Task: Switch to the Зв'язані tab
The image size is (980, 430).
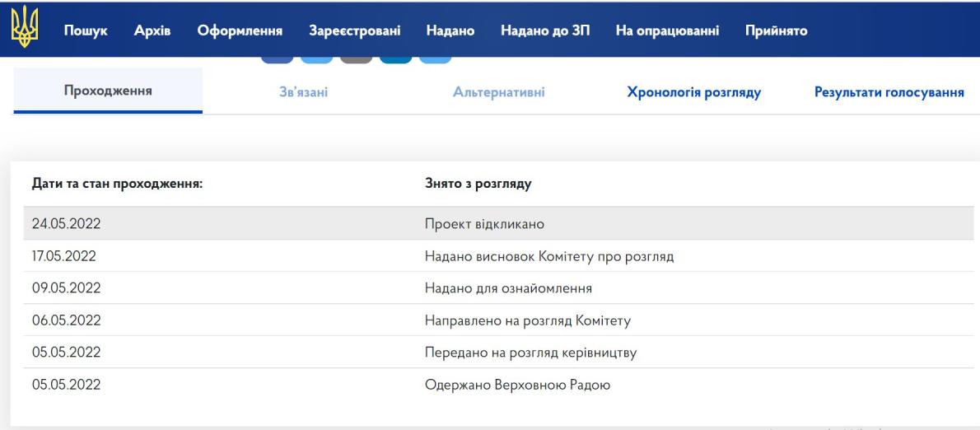Action: point(304,92)
